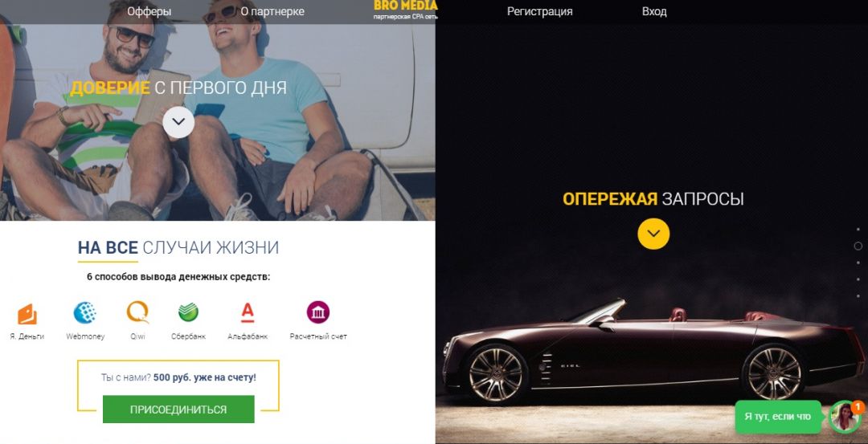
Task: Open the Офферы menu item
Action: tap(149, 11)
